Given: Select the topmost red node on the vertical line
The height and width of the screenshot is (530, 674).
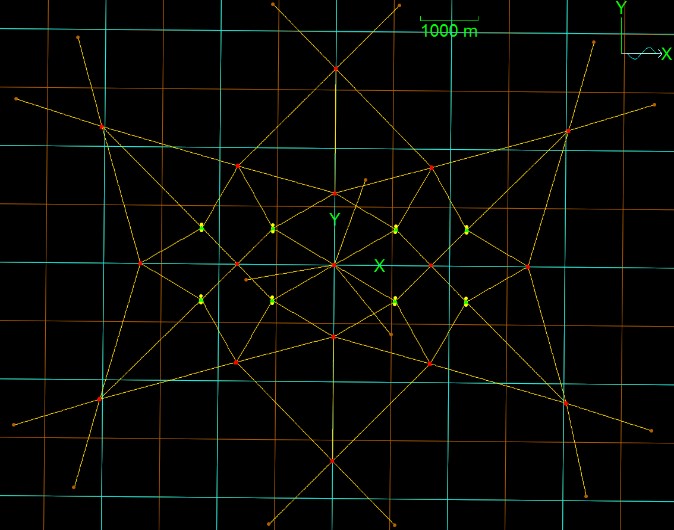Looking at the screenshot, I should (x=336, y=69).
